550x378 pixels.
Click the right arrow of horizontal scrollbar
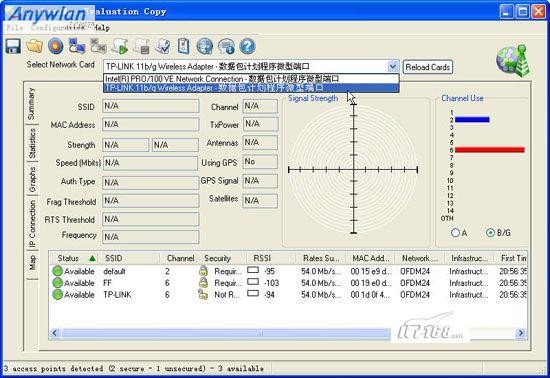(x=521, y=333)
